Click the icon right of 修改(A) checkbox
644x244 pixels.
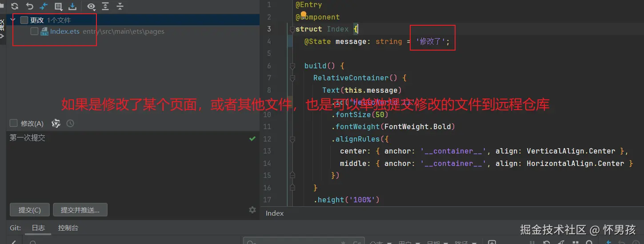(x=56, y=123)
